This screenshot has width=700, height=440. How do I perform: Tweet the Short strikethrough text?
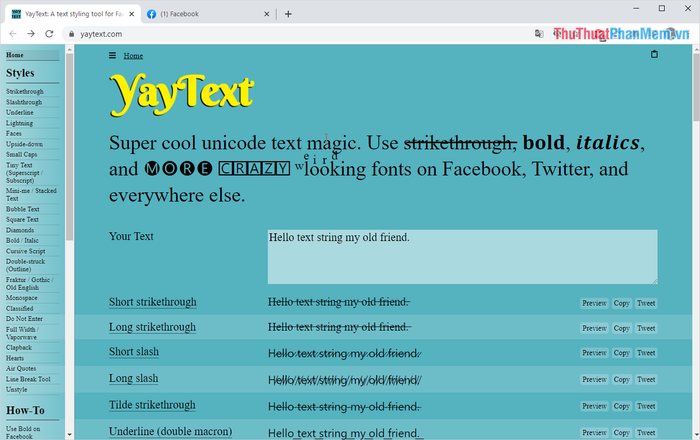coord(646,303)
